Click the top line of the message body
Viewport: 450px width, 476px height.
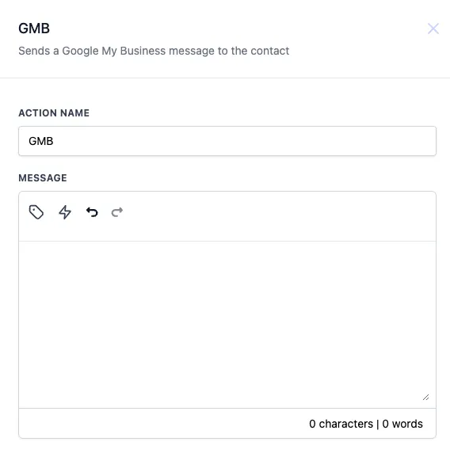pos(227,251)
